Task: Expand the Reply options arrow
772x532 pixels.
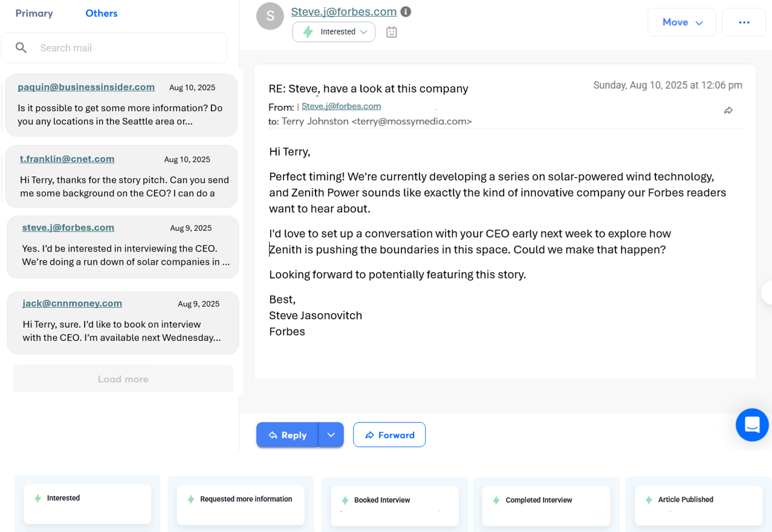Action: 331,435
